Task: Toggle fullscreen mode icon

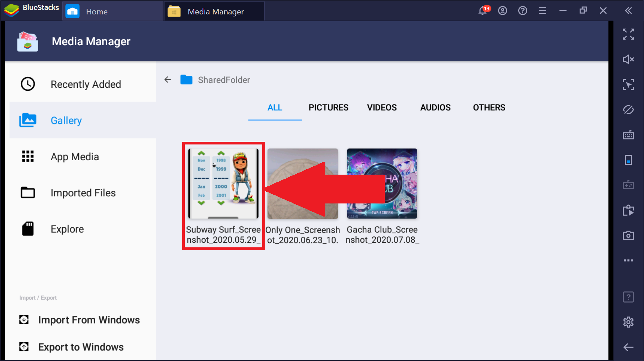Action: click(x=628, y=34)
